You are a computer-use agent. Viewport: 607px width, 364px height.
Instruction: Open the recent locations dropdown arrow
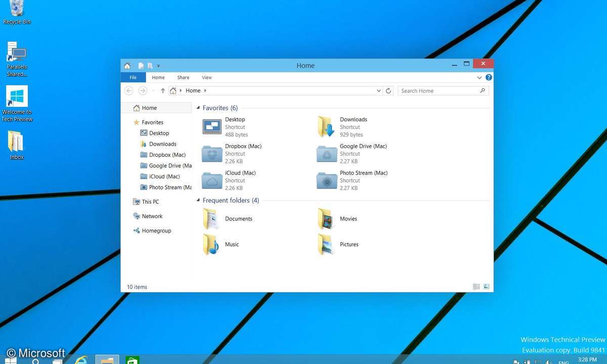tap(153, 91)
